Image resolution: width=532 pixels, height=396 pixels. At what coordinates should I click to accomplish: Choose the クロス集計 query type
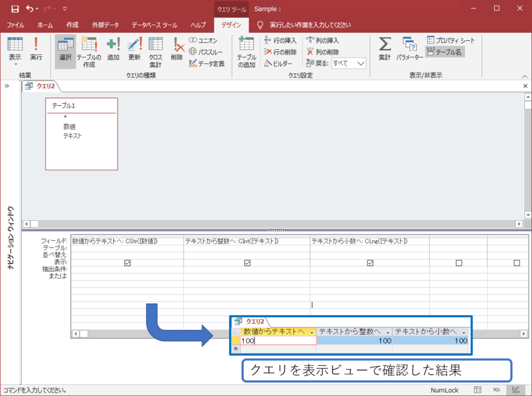click(x=155, y=51)
